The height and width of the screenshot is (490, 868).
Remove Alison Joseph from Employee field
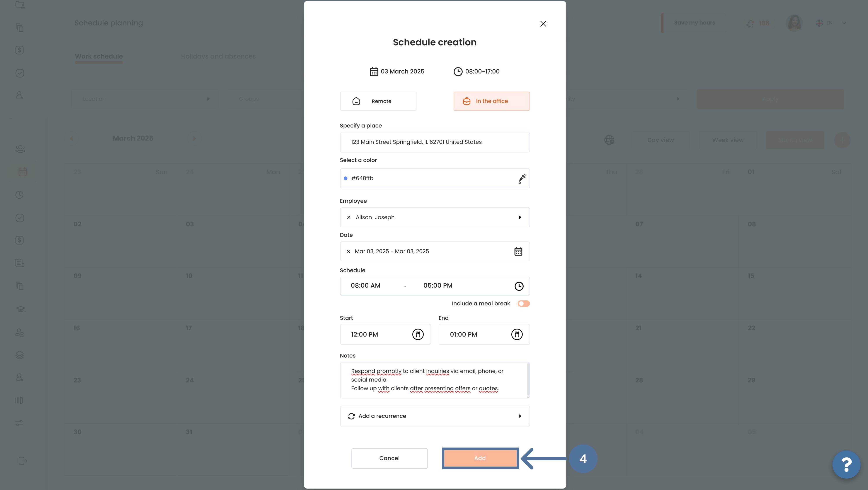349,217
